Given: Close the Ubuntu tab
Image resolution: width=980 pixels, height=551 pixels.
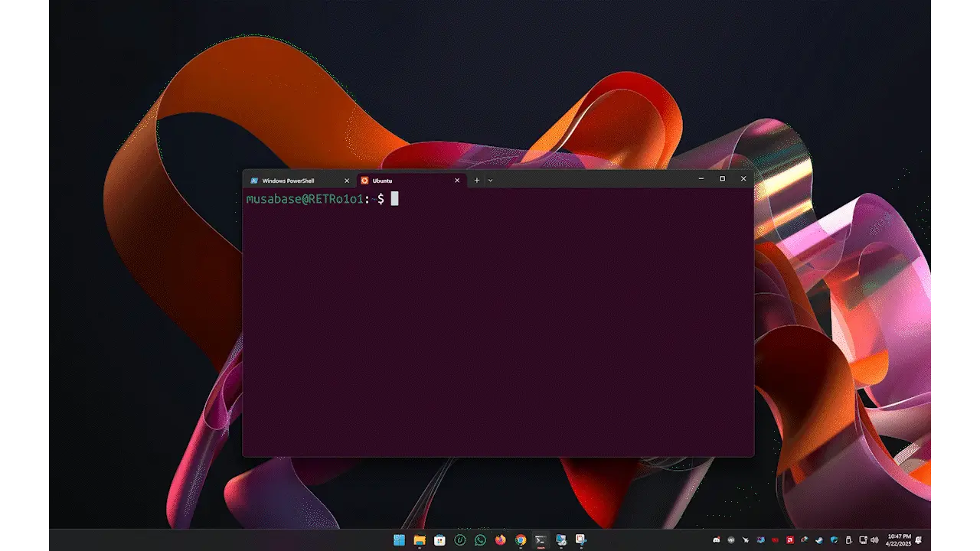Looking at the screenshot, I should point(458,181).
